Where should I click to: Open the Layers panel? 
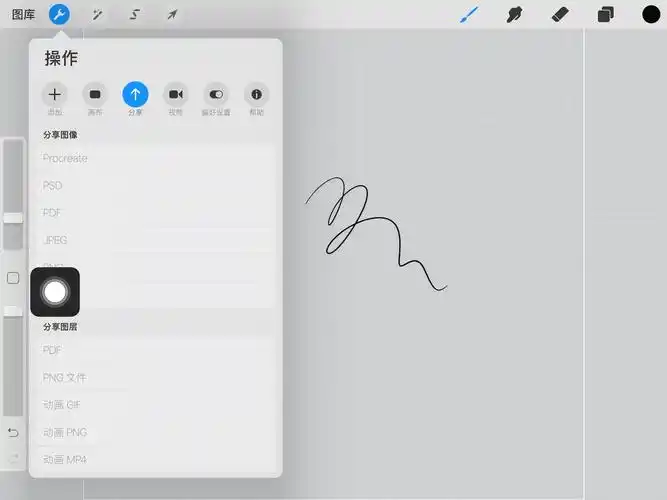tap(605, 15)
